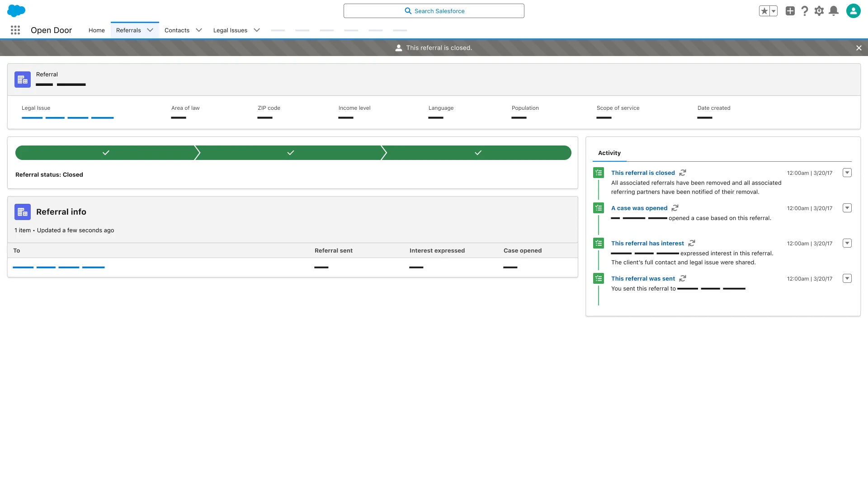Screen dimensions: 868x488
Task: Expand the Legal Issues tab chevron
Action: [257, 30]
